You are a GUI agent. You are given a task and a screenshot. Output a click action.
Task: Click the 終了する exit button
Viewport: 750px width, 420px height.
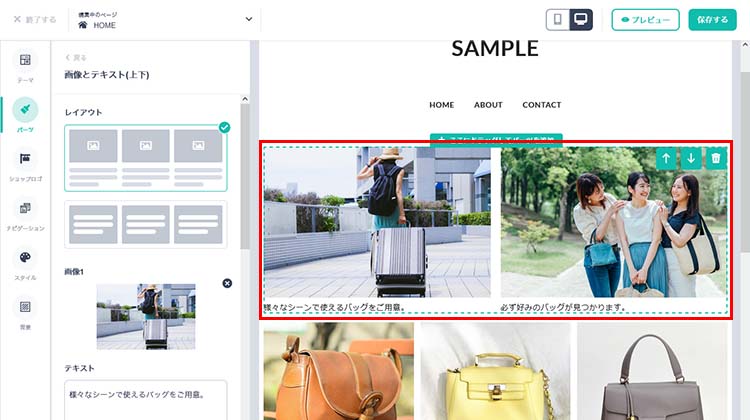coord(35,20)
